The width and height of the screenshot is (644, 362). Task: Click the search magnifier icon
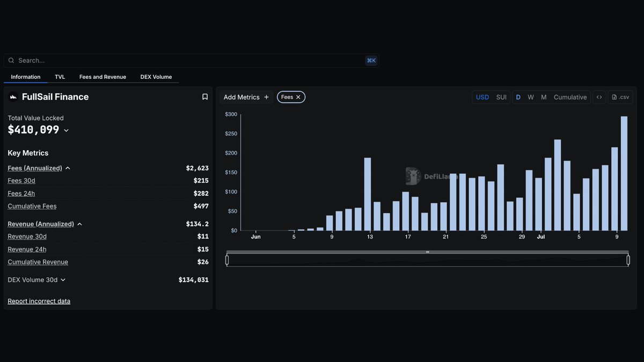coord(11,61)
